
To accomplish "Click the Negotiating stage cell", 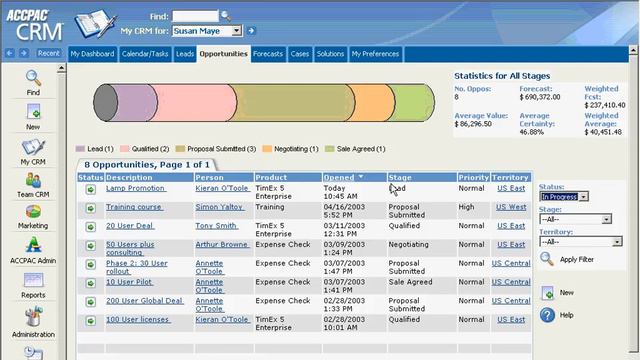I will (409, 244).
